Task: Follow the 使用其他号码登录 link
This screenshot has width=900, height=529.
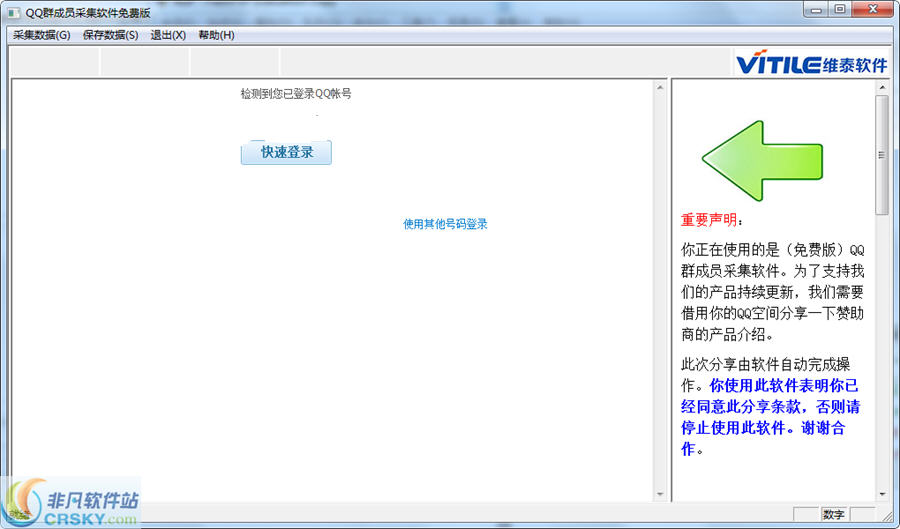Action: click(445, 224)
